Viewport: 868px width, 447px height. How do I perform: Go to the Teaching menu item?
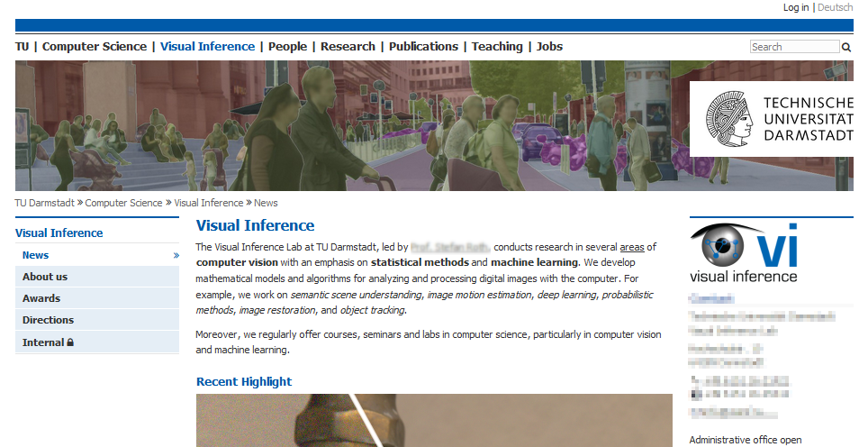pyautogui.click(x=497, y=47)
